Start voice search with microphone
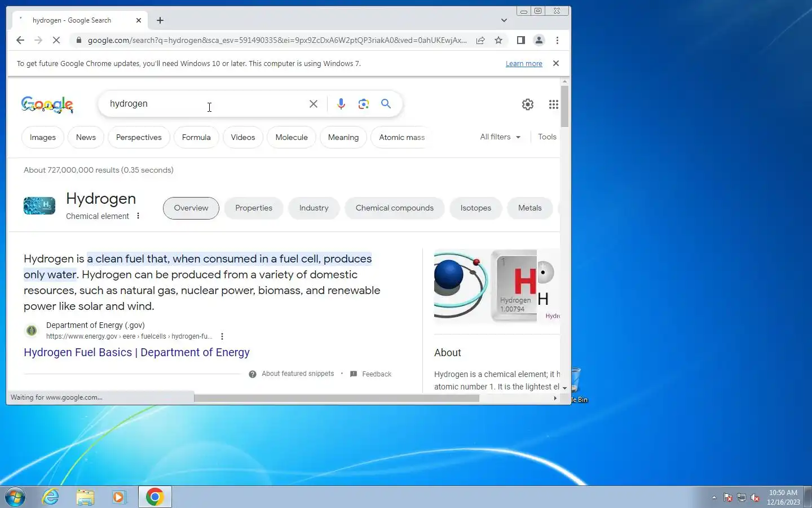 pos(341,104)
